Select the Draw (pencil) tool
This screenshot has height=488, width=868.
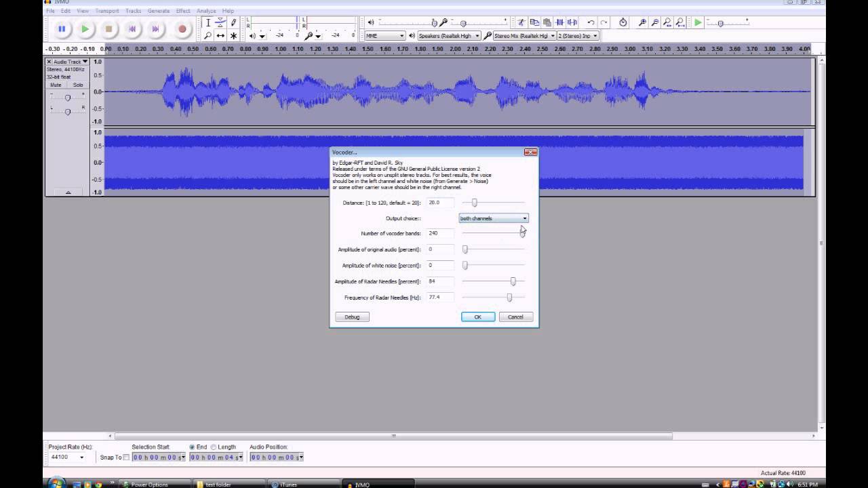click(233, 23)
